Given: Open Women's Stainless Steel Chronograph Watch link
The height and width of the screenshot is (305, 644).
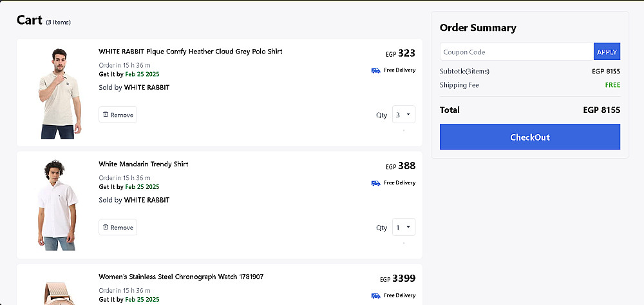Looking at the screenshot, I should point(181,277).
